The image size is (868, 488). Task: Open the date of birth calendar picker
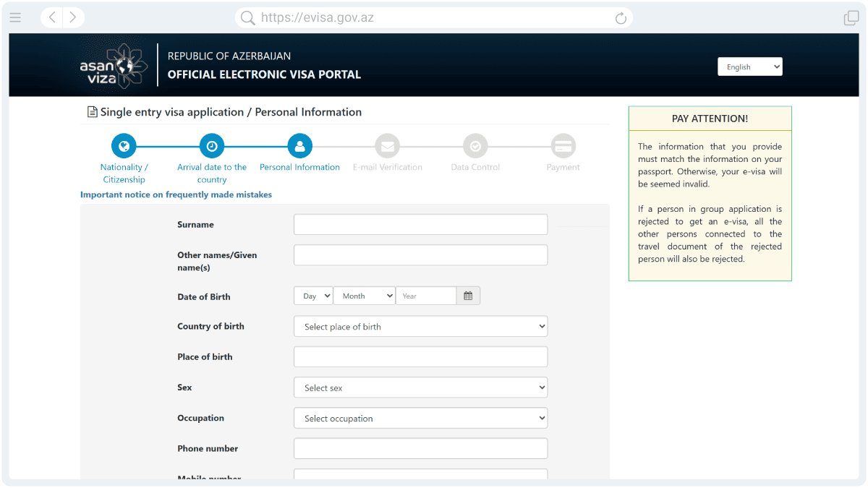click(x=468, y=296)
